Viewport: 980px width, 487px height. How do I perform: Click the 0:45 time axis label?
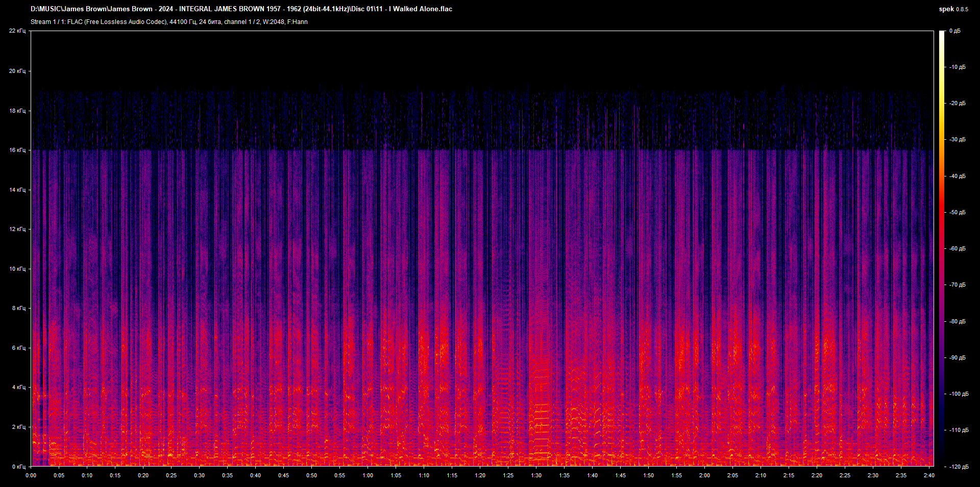pyautogui.click(x=283, y=475)
